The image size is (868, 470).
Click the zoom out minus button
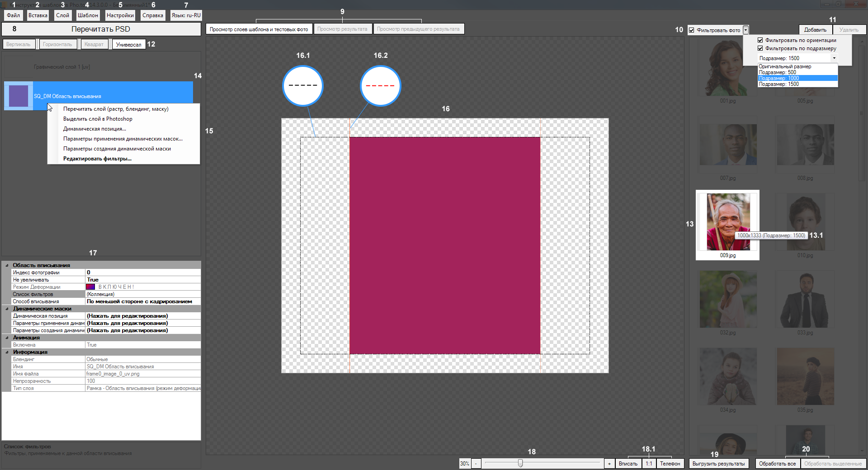coord(476,464)
